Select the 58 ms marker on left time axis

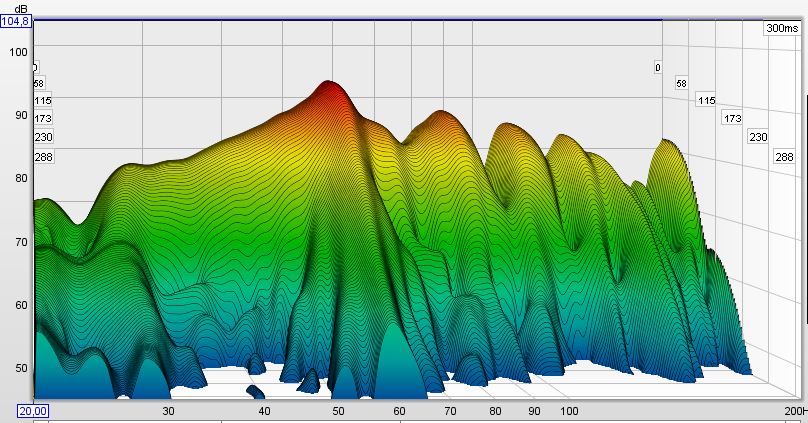(39, 84)
